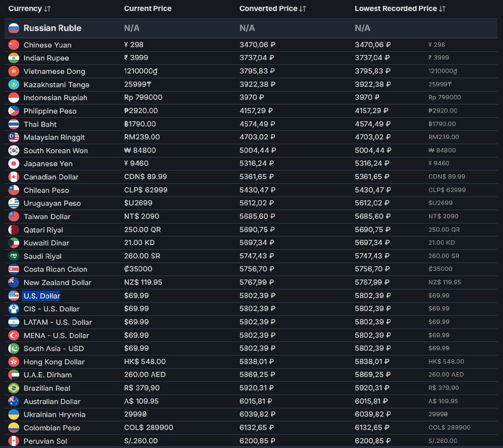Click the South Korean Won flag icon
Image resolution: width=503 pixels, height=448 pixels.
[x=14, y=150]
